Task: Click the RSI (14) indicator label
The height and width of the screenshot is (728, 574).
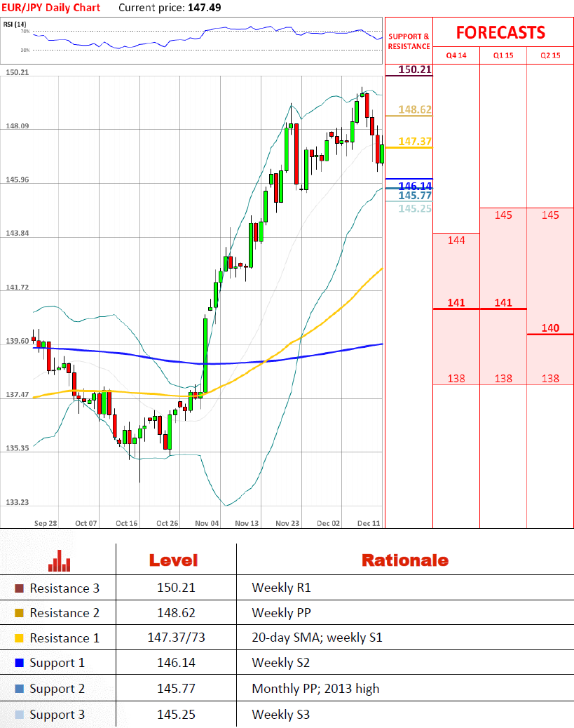Action: pyautogui.click(x=15, y=24)
